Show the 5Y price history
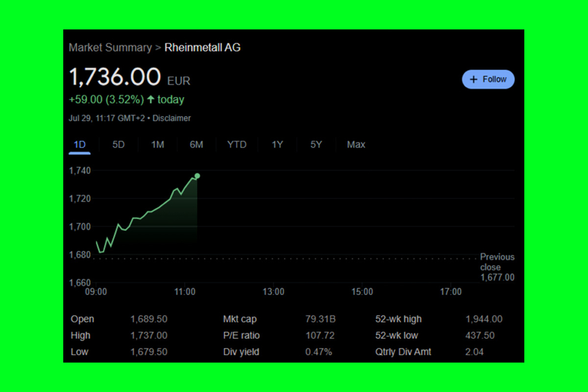Screen dimensions: 588x392 pyautogui.click(x=316, y=145)
